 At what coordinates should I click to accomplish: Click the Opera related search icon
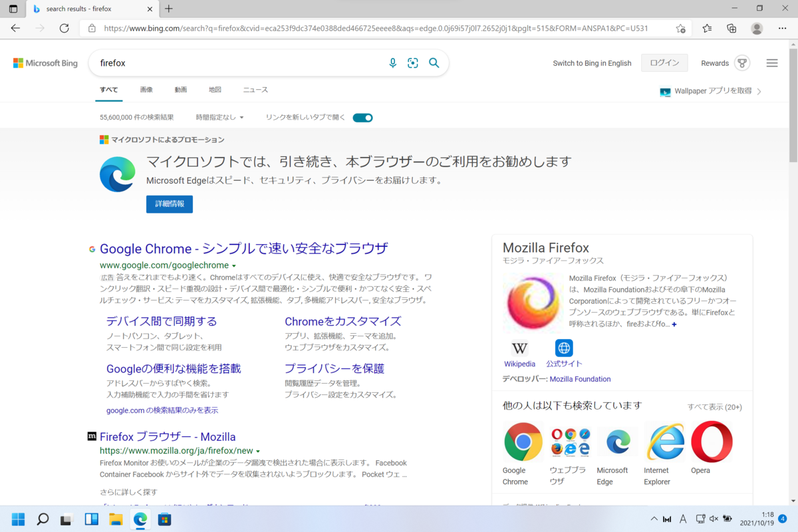712,442
